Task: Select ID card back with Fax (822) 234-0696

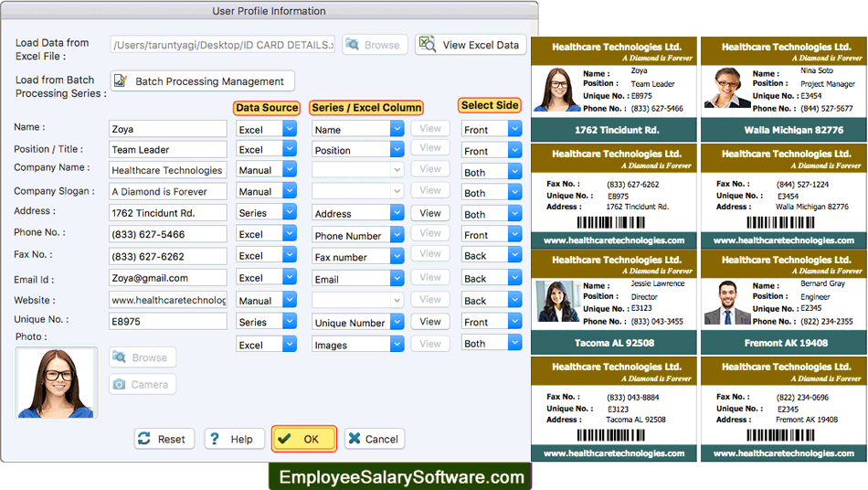Action: [x=783, y=410]
